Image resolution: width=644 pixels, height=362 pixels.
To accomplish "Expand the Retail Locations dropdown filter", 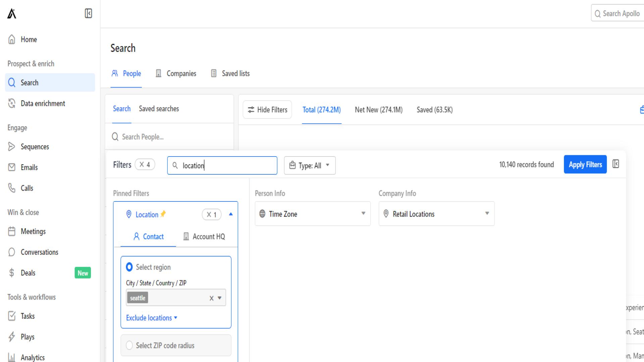I will point(487,214).
